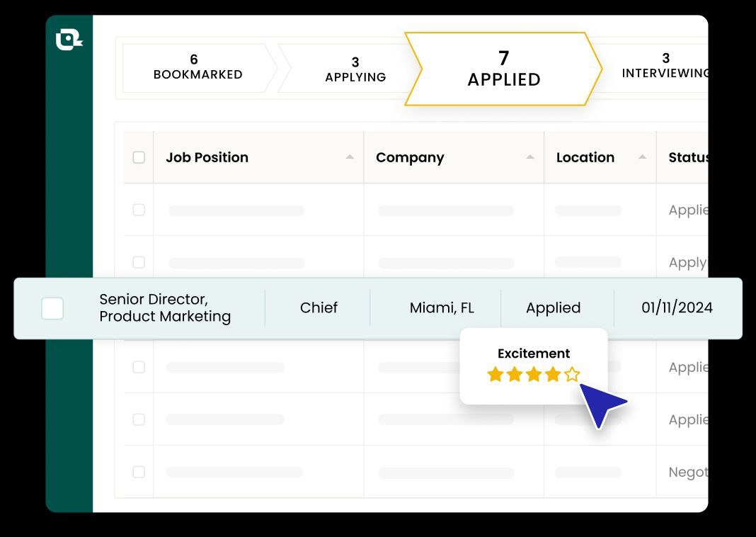This screenshot has width=756, height=537.
Task: Sort table by Job Position column
Action: coord(348,156)
